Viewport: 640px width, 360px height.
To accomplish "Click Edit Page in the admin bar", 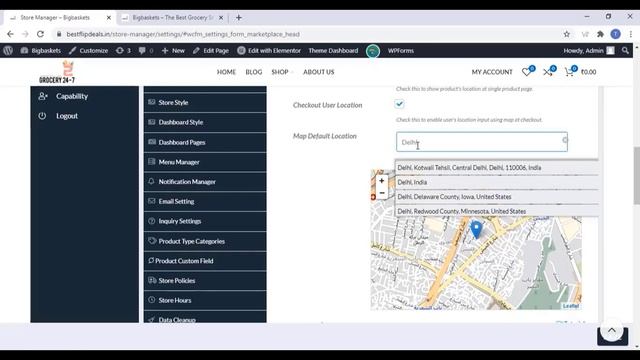I will click(211, 51).
